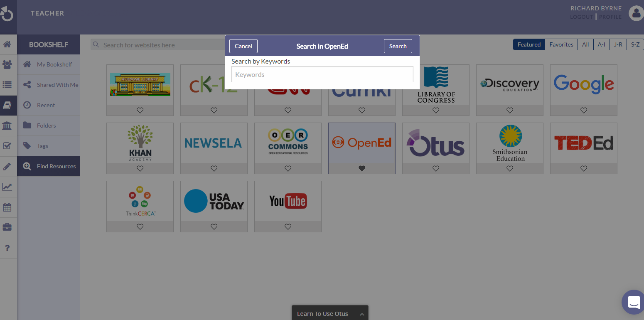Open the calendar icon in left rail

(7, 207)
